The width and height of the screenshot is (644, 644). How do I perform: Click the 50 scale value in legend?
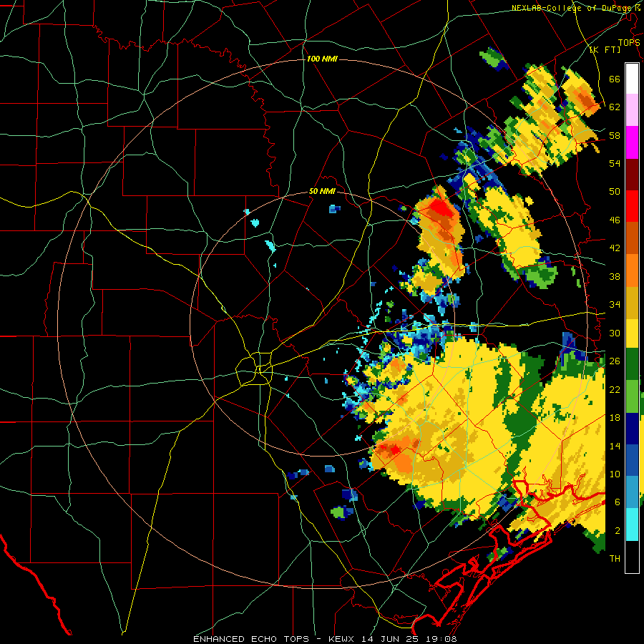tap(615, 191)
